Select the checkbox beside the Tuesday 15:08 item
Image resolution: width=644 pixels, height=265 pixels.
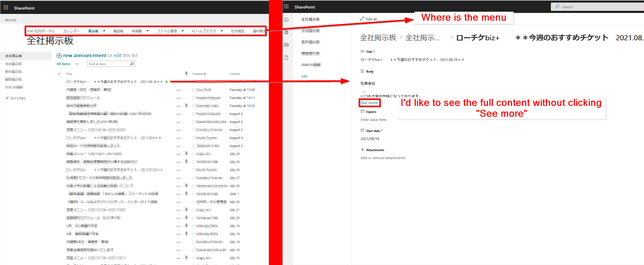click(x=193, y=90)
